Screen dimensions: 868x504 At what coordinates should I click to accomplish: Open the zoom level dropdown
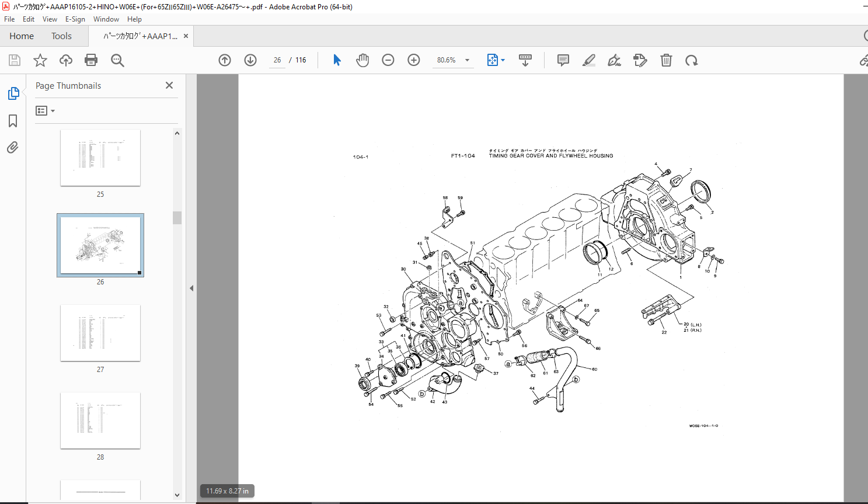coord(467,60)
